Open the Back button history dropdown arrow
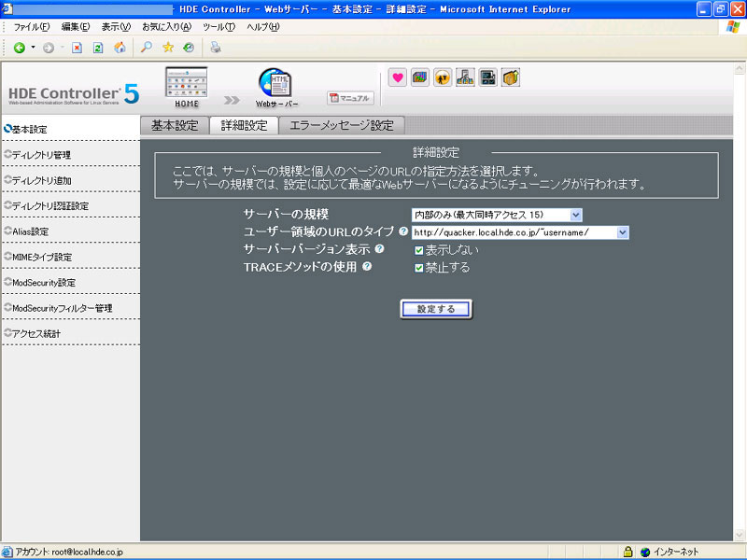 (x=33, y=48)
